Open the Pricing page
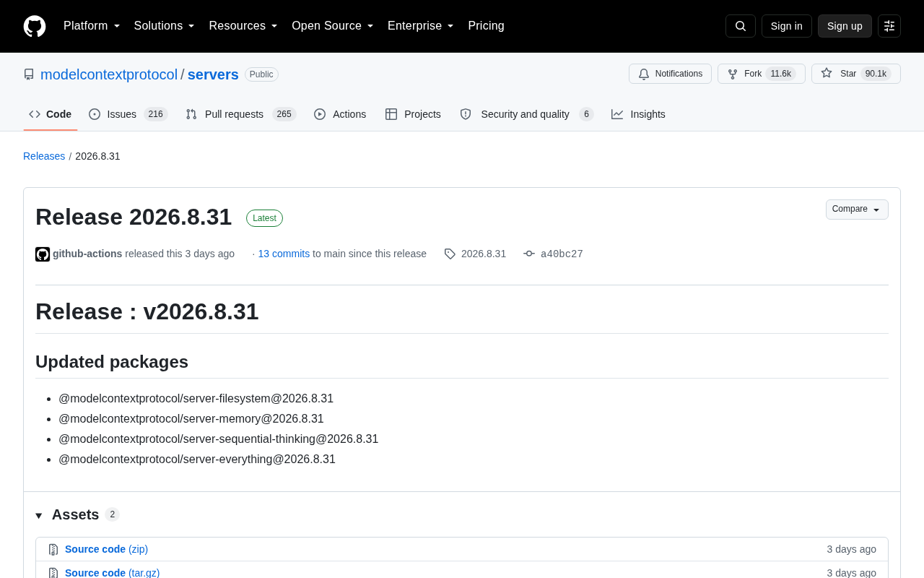Screen dimensions: 924x578 pos(486,26)
